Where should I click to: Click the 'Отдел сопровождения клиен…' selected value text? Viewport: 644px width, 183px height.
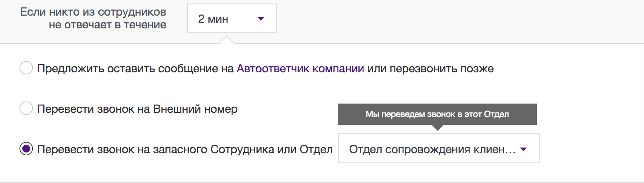432,149
